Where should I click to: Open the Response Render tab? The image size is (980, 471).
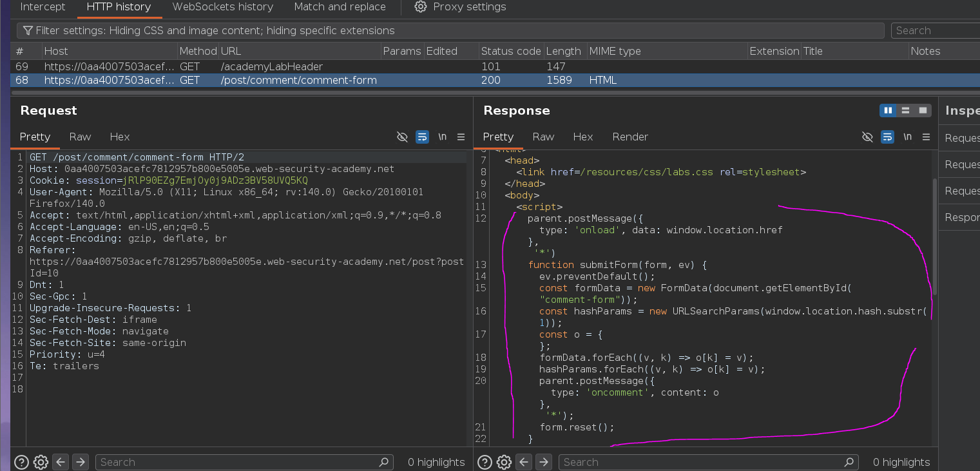(x=630, y=137)
